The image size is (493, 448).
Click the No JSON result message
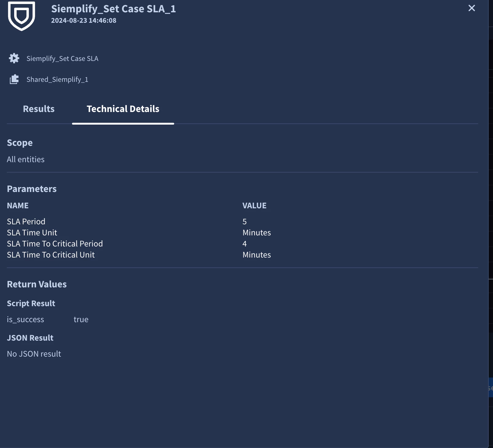point(34,354)
